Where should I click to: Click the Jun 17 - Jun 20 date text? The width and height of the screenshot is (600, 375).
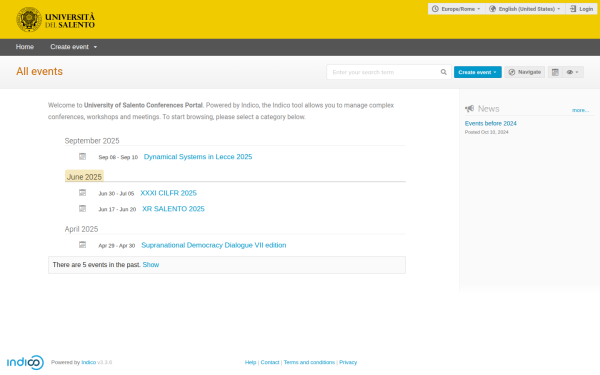[117, 209]
